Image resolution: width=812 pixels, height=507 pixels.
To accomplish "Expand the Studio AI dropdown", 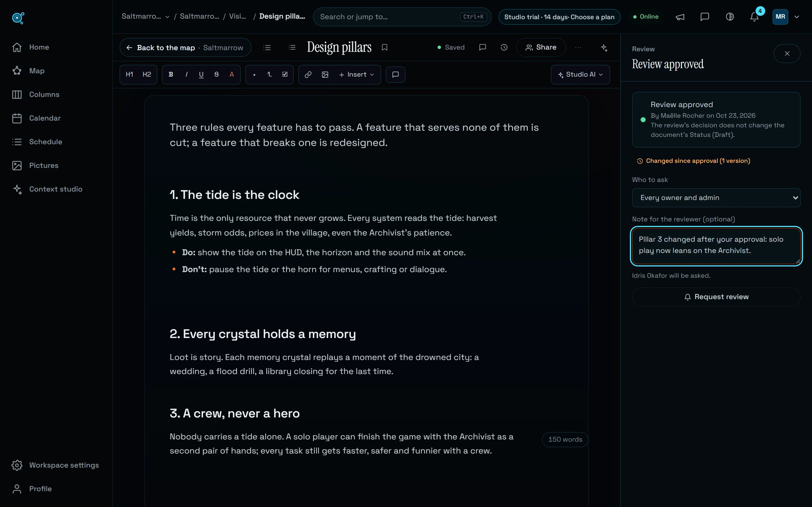I will click(580, 74).
